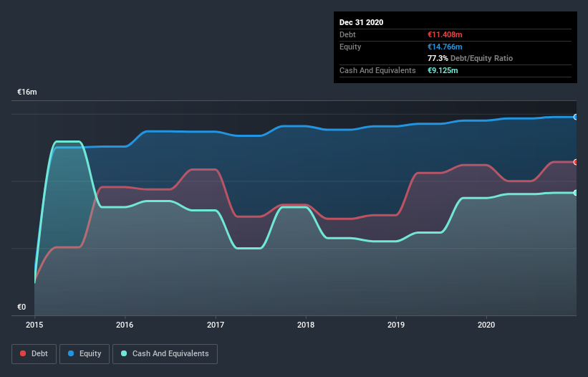
Task: Click the 77.3% Debt/Equity Ratio text
Action: tap(471, 59)
